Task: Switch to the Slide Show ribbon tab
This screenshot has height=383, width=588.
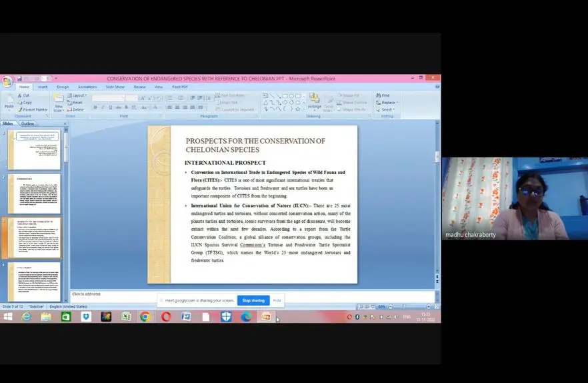Action: coord(115,87)
